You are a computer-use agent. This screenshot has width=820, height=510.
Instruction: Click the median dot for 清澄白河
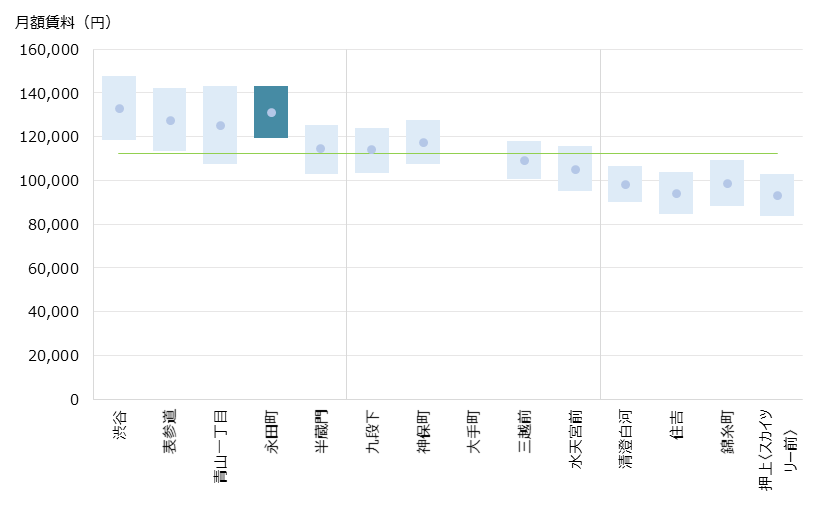(x=626, y=184)
